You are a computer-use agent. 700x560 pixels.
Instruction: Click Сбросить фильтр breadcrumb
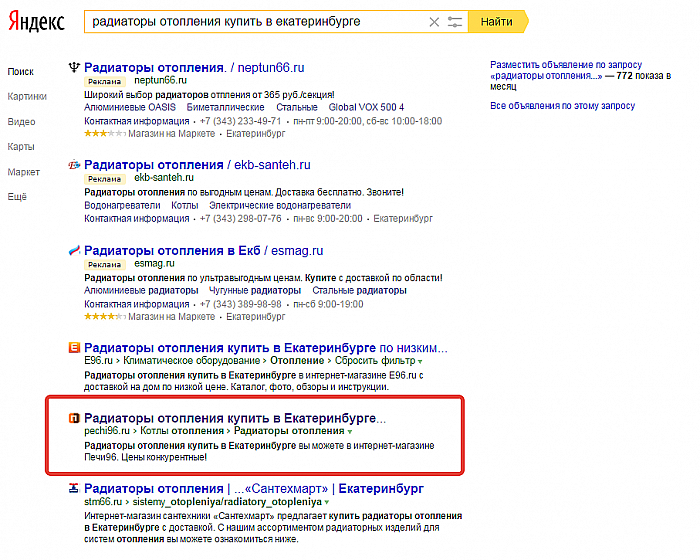tap(375, 361)
